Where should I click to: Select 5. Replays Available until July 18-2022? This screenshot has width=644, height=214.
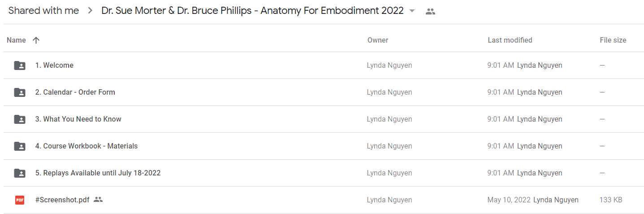98,173
